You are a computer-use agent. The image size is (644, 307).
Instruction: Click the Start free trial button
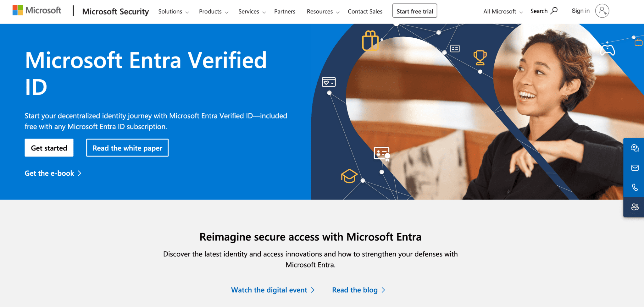[414, 10]
